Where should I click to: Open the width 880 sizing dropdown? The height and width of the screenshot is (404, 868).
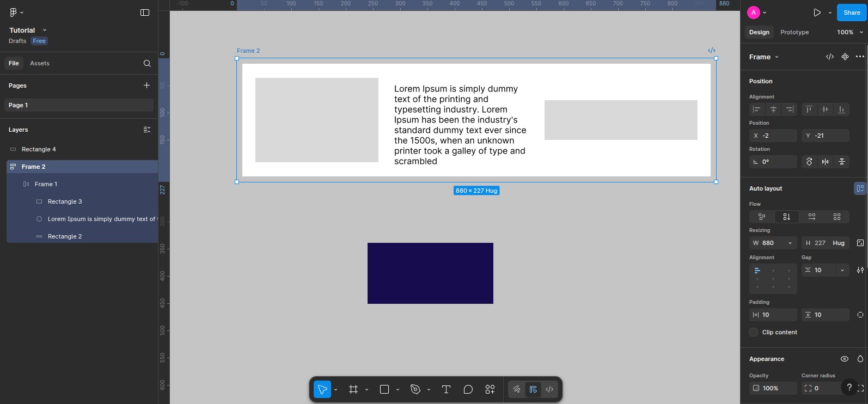coord(790,243)
